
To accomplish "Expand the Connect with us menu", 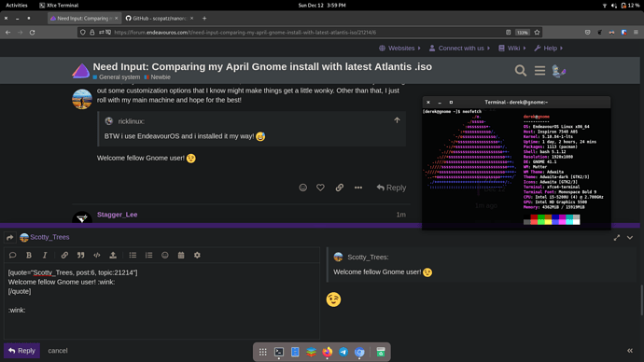I will pyautogui.click(x=459, y=48).
